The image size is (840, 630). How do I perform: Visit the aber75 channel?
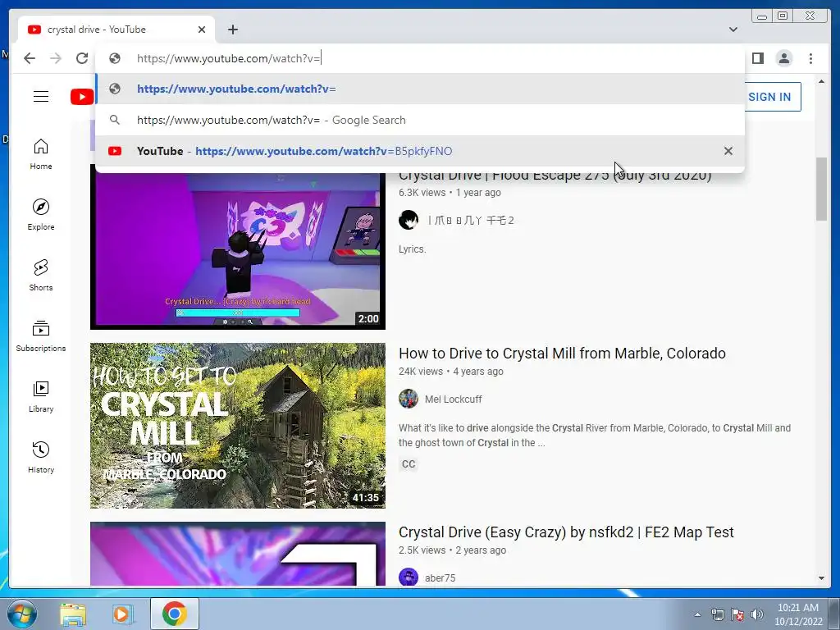point(440,578)
